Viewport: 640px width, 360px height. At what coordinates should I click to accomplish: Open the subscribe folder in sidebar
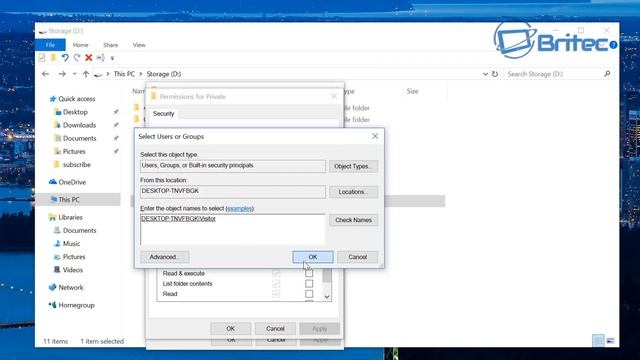pos(76,164)
